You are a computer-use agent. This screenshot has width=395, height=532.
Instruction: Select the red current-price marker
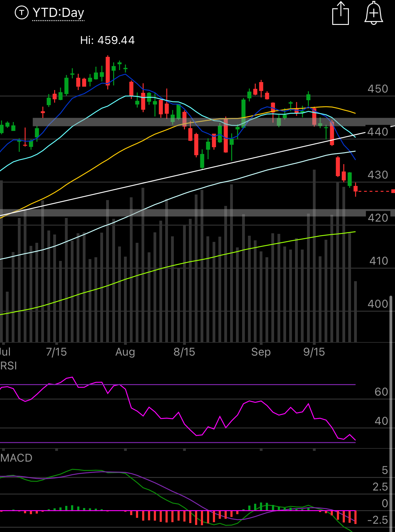click(x=393, y=191)
